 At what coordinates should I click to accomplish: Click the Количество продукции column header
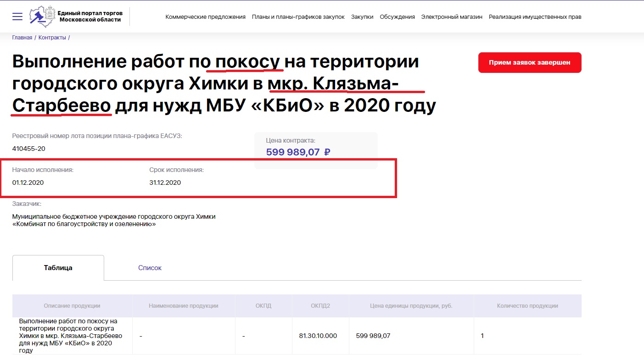[x=527, y=306]
